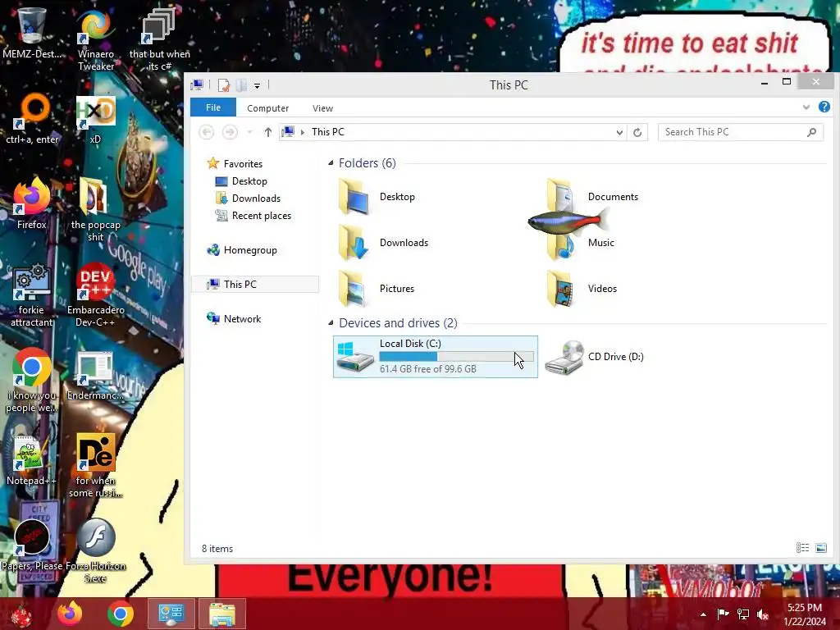The width and height of the screenshot is (840, 630).
Task: Select the Videos folder icon
Action: (560, 289)
